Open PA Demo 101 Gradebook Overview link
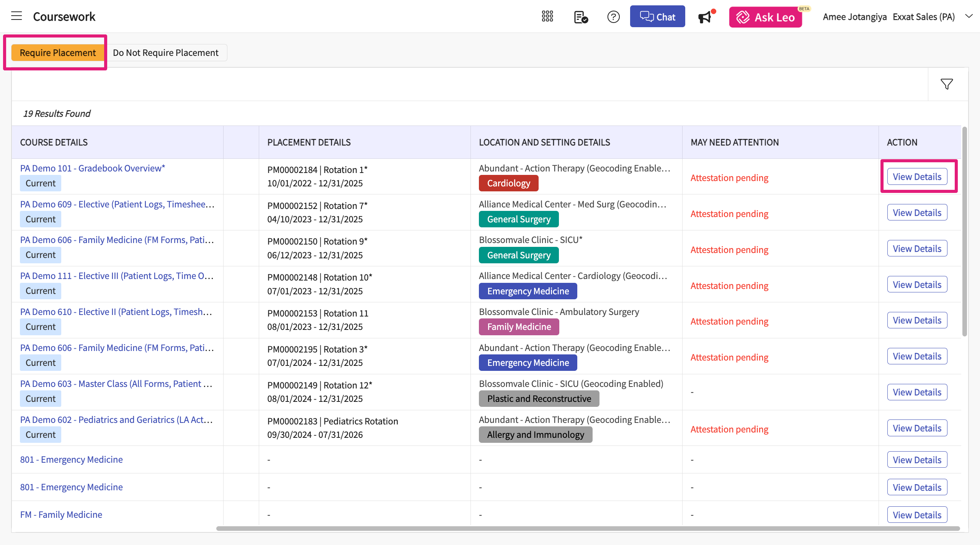980x545 pixels. pos(92,168)
